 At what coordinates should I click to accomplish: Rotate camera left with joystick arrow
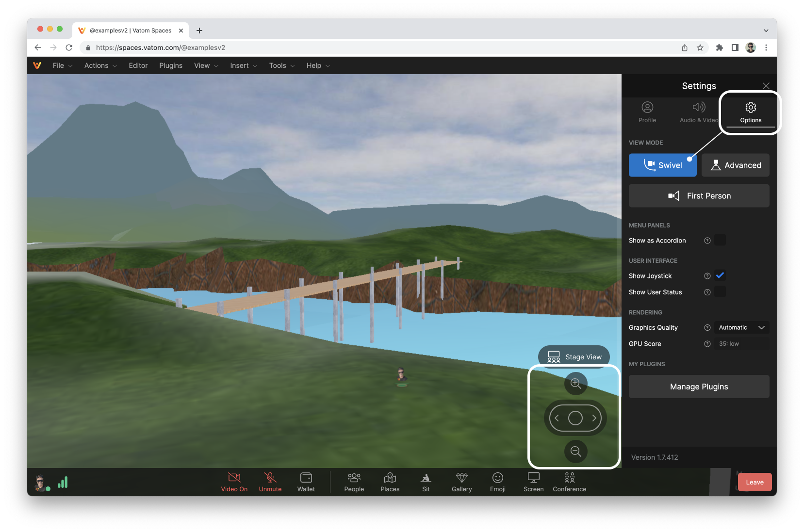[557, 418]
